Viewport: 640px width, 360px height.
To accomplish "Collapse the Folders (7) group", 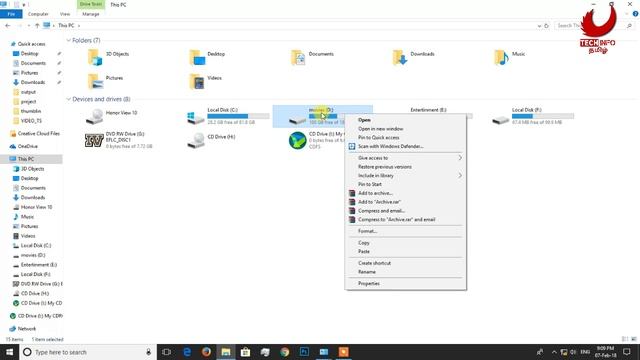I will point(69,40).
